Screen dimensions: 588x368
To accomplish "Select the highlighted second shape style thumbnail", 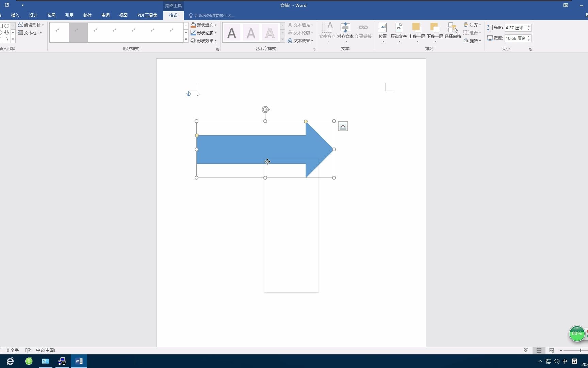I will (x=78, y=32).
